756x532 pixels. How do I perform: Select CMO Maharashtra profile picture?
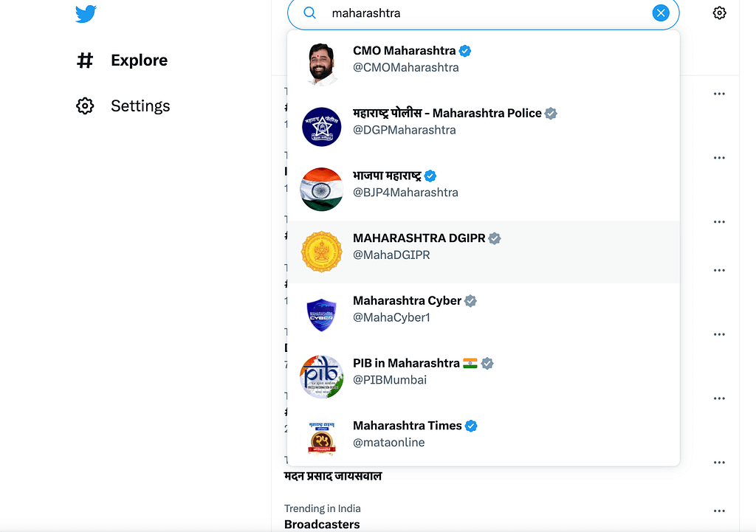coord(322,64)
